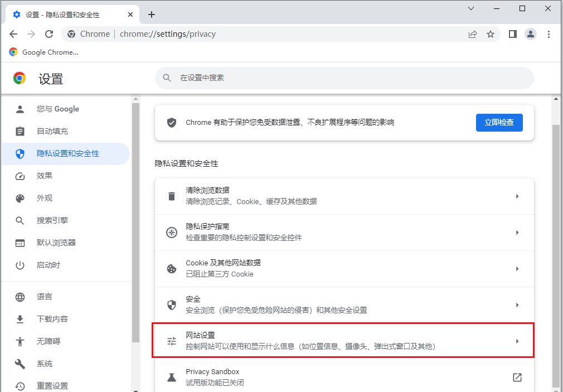Image resolution: width=563 pixels, height=392 pixels.
Task: Click the sliders icon for 网站设置
Action: click(x=172, y=341)
